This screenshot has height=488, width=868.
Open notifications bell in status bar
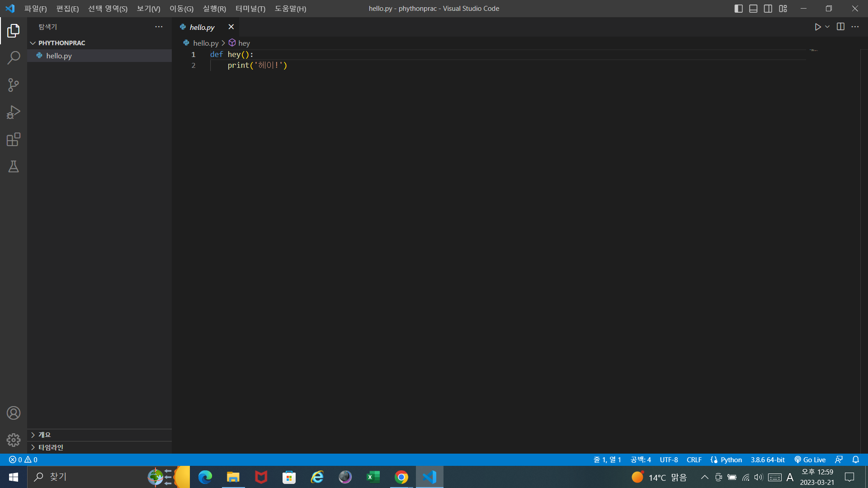coord(856,460)
